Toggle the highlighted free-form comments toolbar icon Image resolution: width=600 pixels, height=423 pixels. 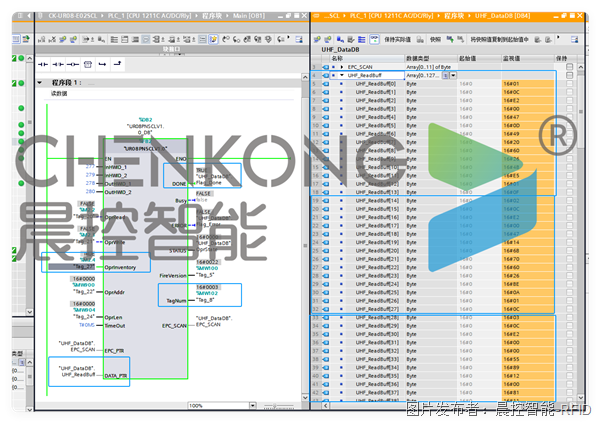point(146,39)
